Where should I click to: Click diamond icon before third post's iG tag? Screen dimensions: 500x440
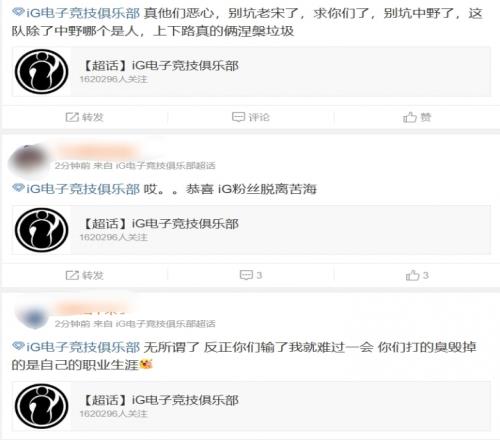pos(18,346)
